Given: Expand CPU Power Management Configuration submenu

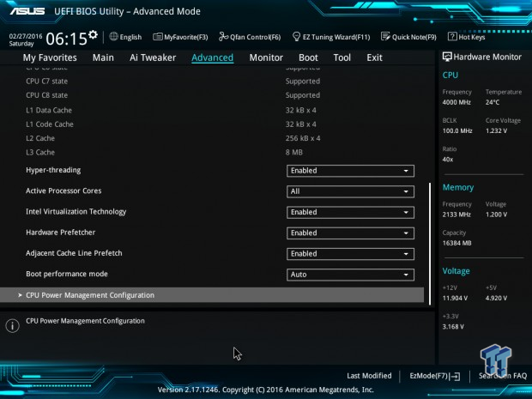Looking at the screenshot, I should (212, 295).
